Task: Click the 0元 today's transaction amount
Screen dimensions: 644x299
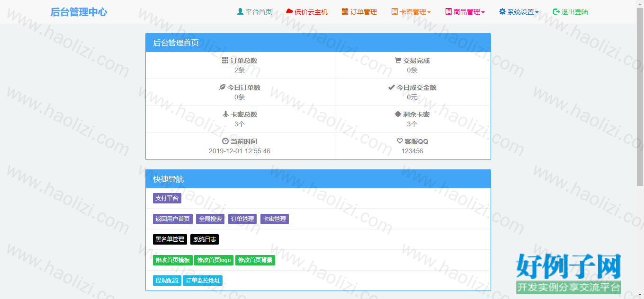Action: (x=412, y=97)
